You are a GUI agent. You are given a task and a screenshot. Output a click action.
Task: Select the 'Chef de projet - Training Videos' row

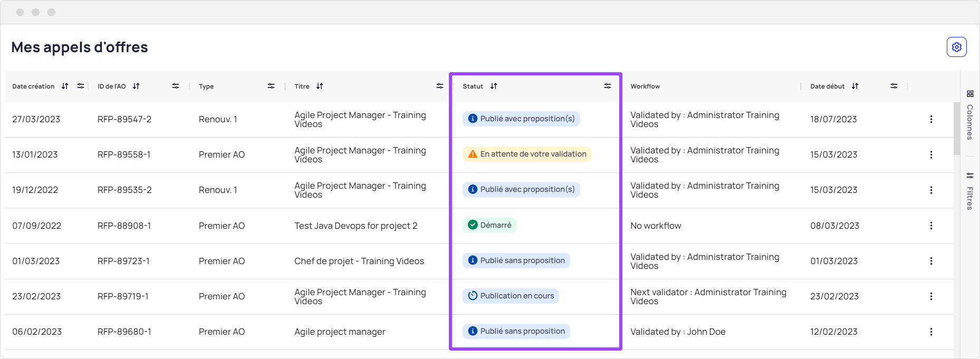(x=359, y=261)
